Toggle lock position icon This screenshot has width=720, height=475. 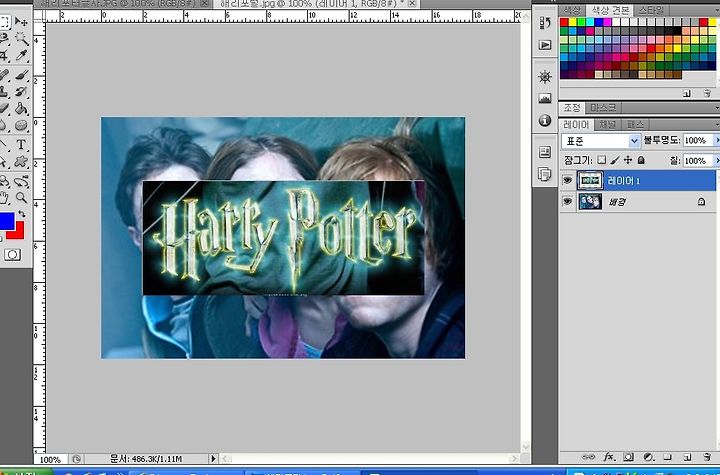click(628, 160)
